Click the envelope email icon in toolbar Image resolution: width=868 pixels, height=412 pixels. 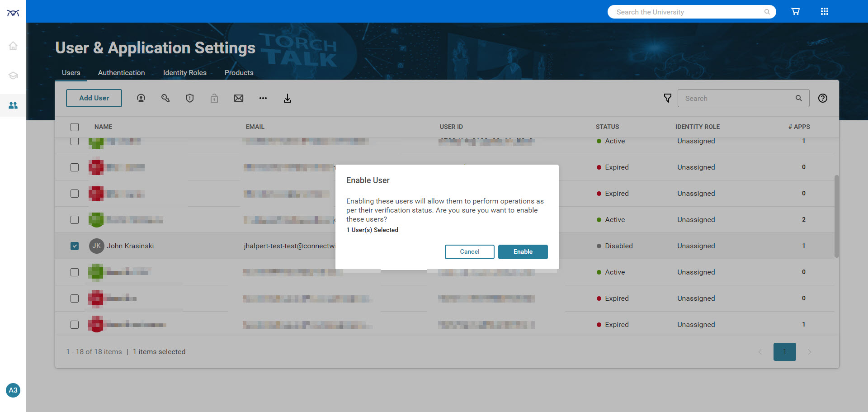tap(239, 98)
